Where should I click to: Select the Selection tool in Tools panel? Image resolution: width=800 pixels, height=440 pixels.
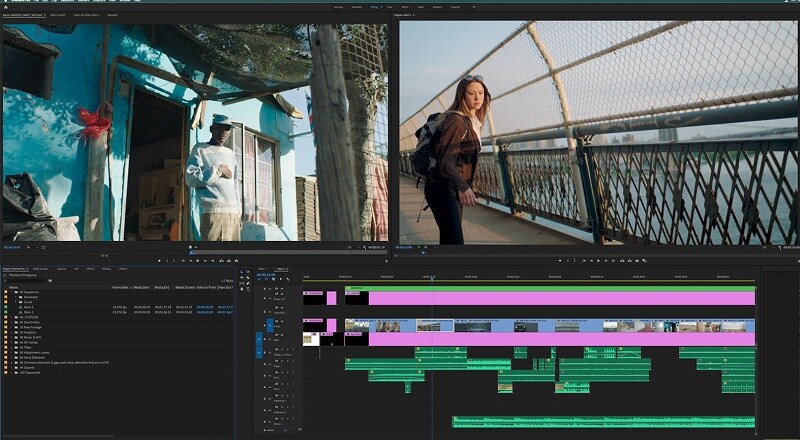point(242,272)
